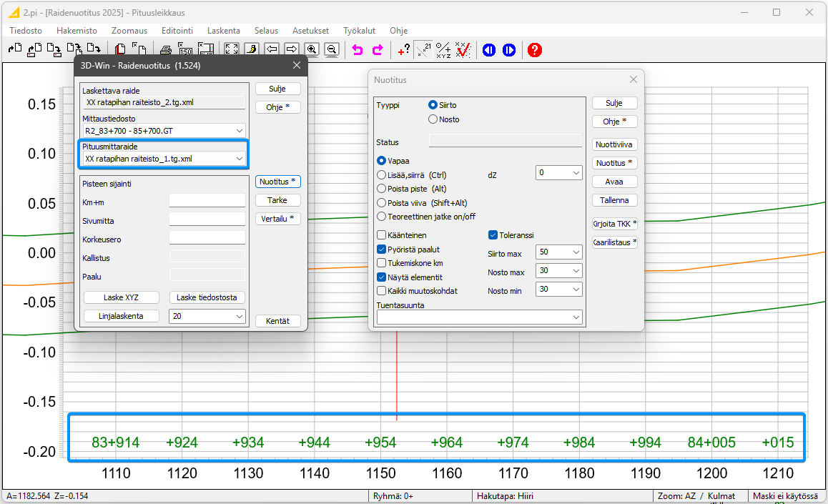Viewport: 828px width, 504px height.
Task: Expand the Siirto max dropdown
Action: [576, 252]
